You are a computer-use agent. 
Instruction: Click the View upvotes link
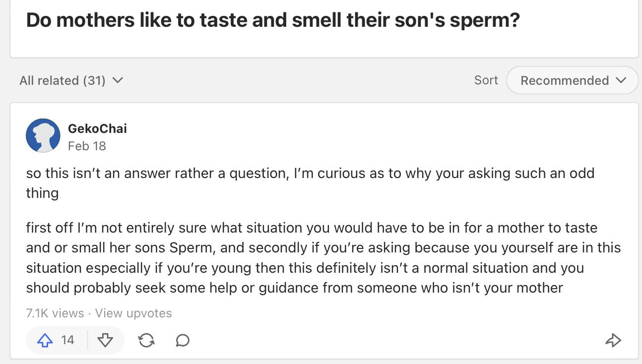click(133, 313)
